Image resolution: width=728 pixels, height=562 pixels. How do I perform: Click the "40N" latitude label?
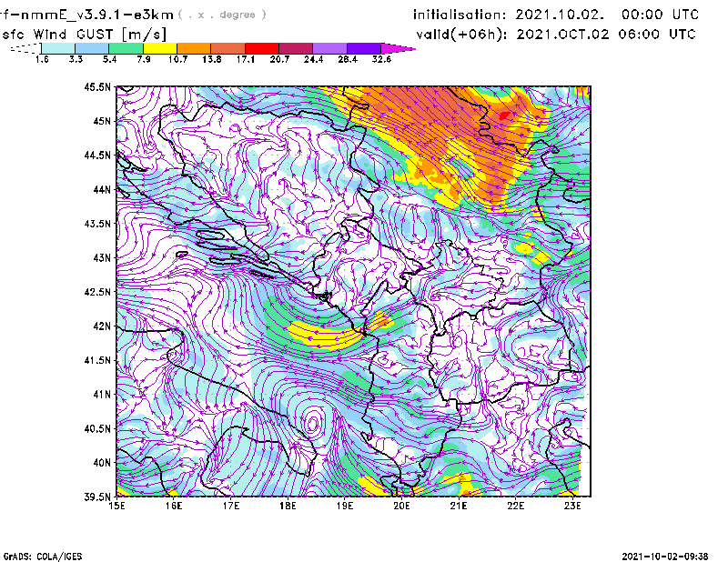click(102, 463)
